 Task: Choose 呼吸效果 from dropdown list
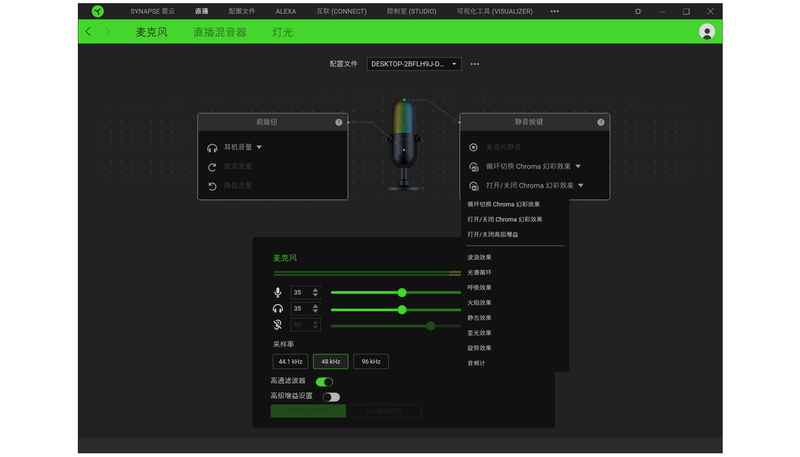click(480, 288)
